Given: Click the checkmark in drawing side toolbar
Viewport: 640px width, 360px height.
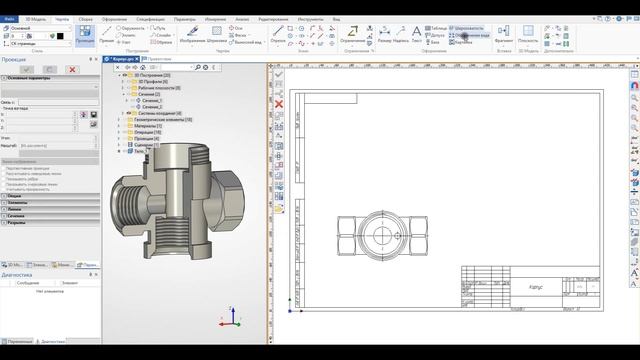Looking at the screenshot, I should click(279, 75).
